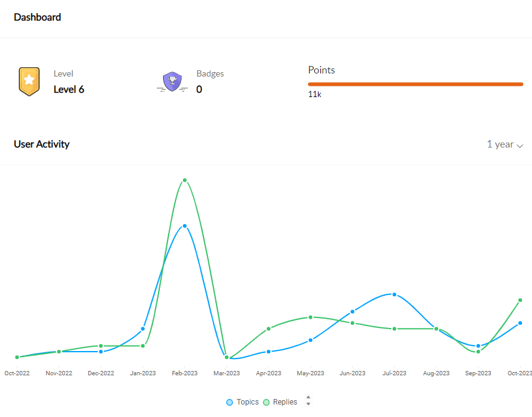Click the legend pager up arrow
The image size is (532, 417).
coord(308,397)
